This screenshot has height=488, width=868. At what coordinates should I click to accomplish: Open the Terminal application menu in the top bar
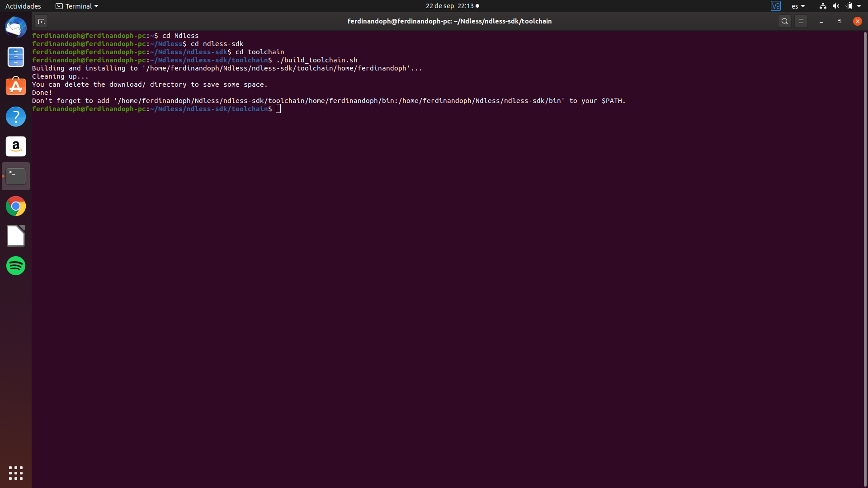[76, 6]
